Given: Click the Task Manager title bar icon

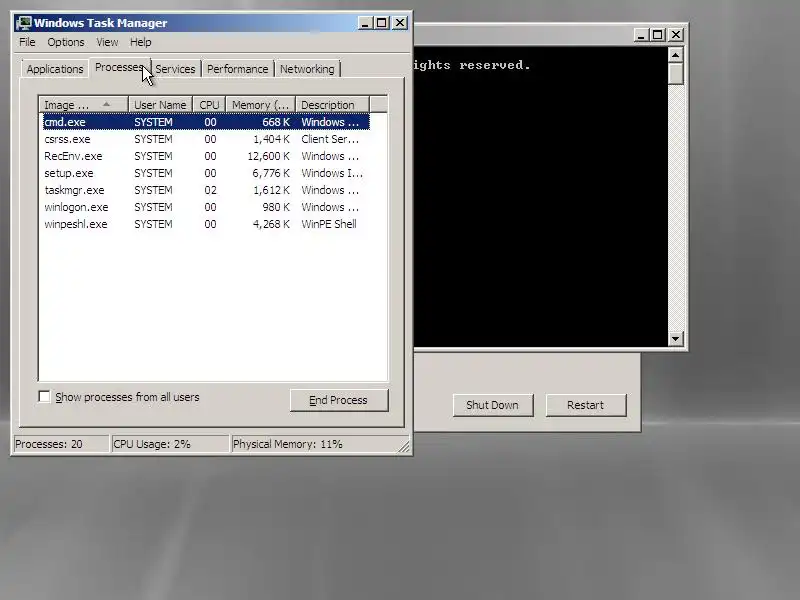Looking at the screenshot, I should [x=23, y=23].
